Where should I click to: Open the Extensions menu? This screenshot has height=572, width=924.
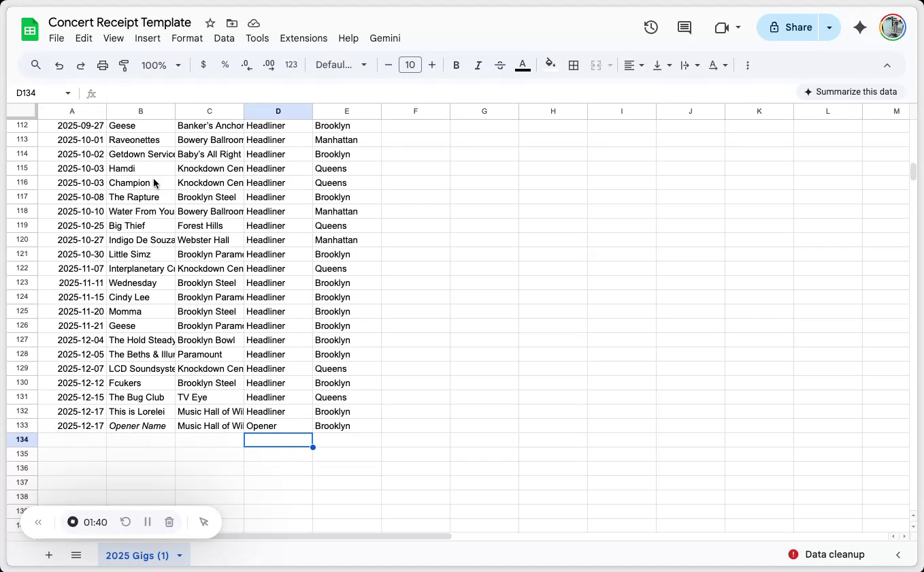pyautogui.click(x=303, y=38)
